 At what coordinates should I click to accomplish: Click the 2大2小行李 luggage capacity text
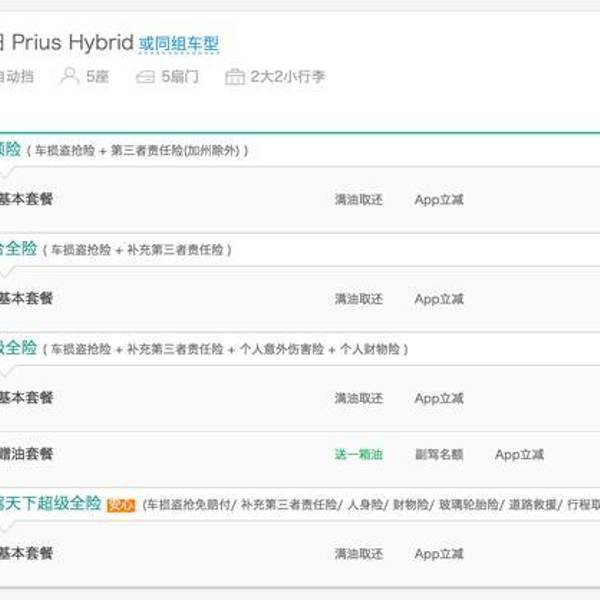coord(287,76)
